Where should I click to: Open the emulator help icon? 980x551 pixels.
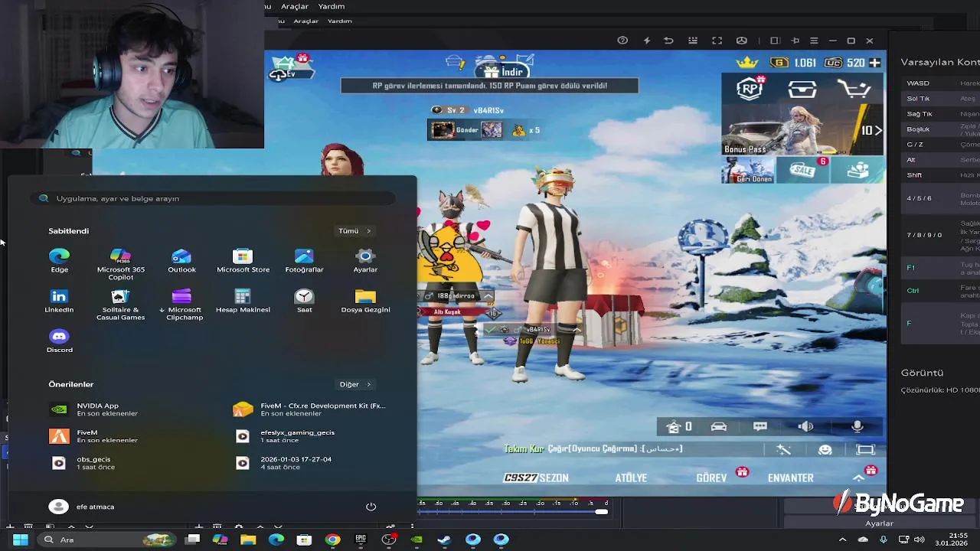click(622, 41)
